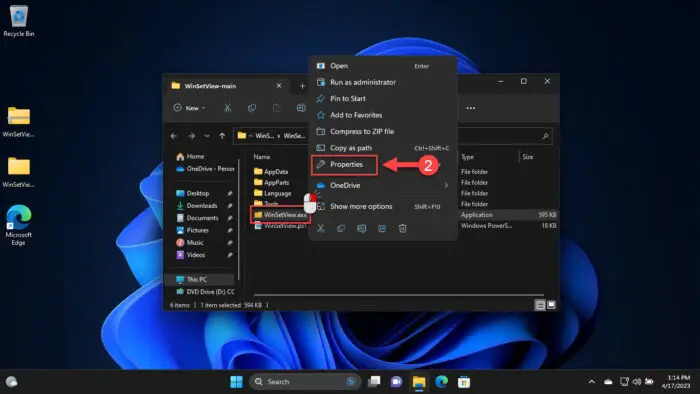This screenshot has height=394, width=700.
Task: Go forward with the forward arrow
Action: coord(191,136)
